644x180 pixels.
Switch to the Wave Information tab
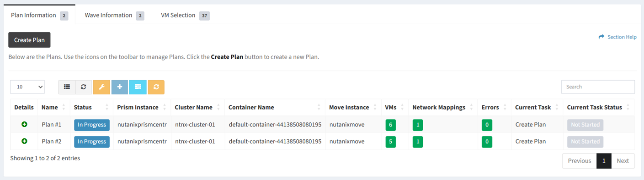[114, 15]
